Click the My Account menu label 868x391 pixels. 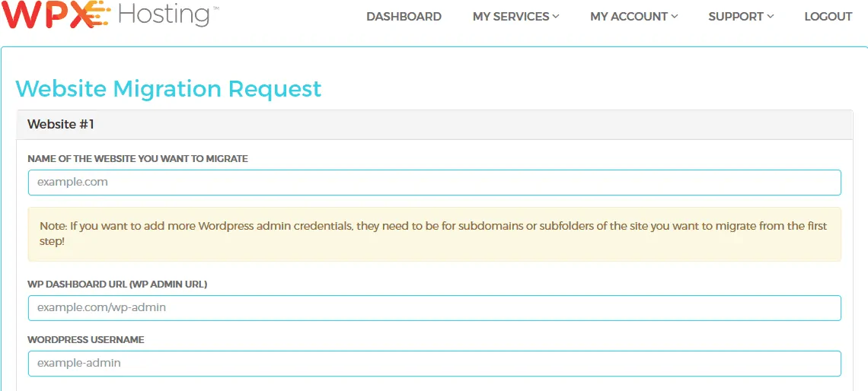pyautogui.click(x=629, y=17)
